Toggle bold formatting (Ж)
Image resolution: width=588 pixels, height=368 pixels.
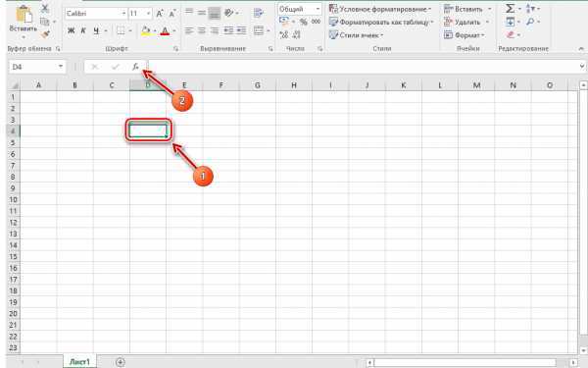click(x=71, y=30)
